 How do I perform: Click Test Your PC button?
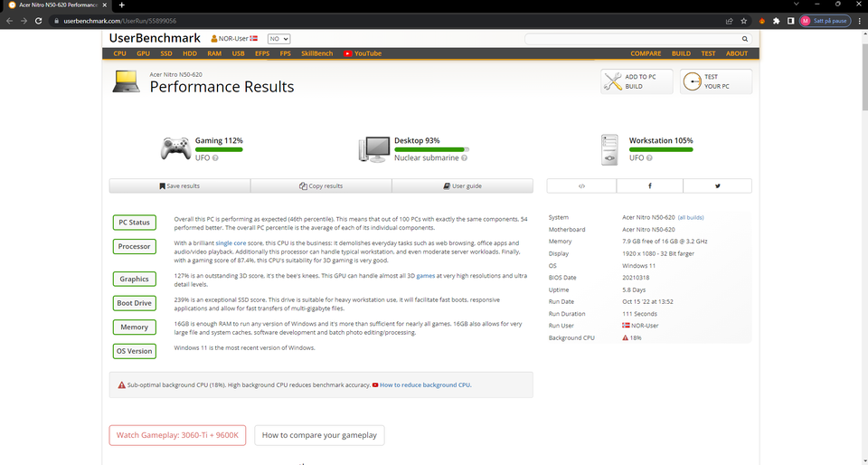716,81
